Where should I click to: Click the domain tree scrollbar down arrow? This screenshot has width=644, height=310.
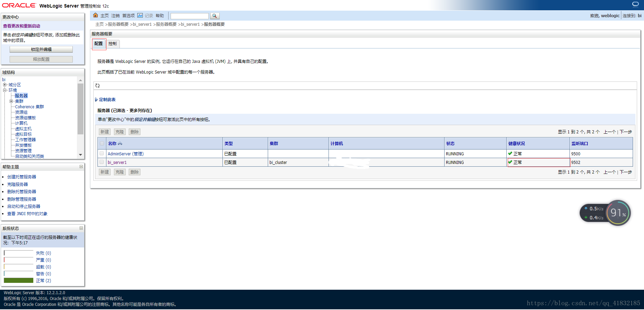(81, 155)
